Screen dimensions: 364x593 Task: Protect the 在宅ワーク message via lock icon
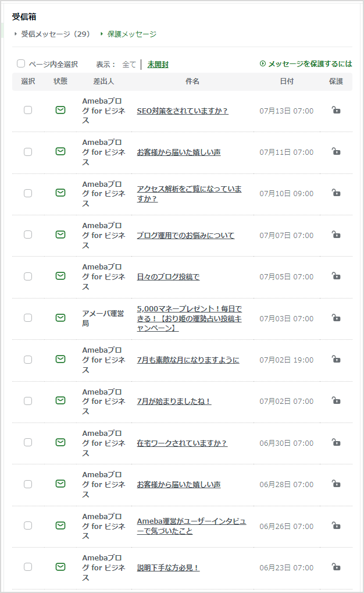[336, 442]
